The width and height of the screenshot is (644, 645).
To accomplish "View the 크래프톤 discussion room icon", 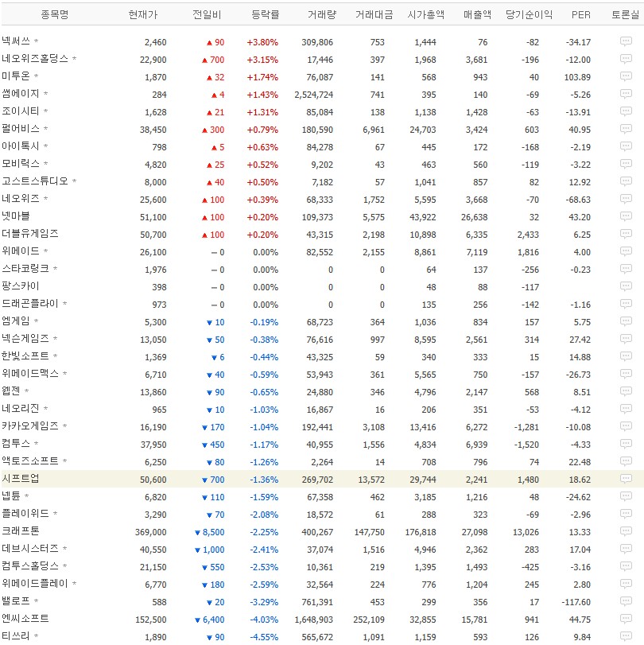I will pos(626,531).
